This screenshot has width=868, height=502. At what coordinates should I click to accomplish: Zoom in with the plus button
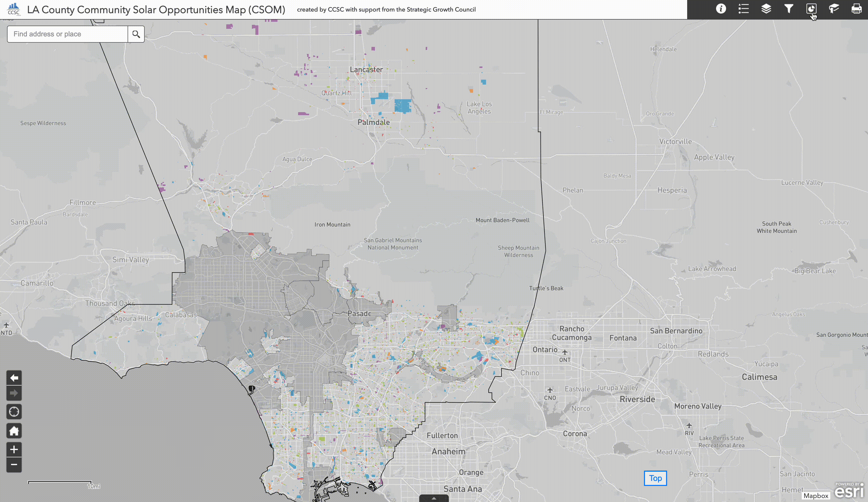tap(14, 449)
